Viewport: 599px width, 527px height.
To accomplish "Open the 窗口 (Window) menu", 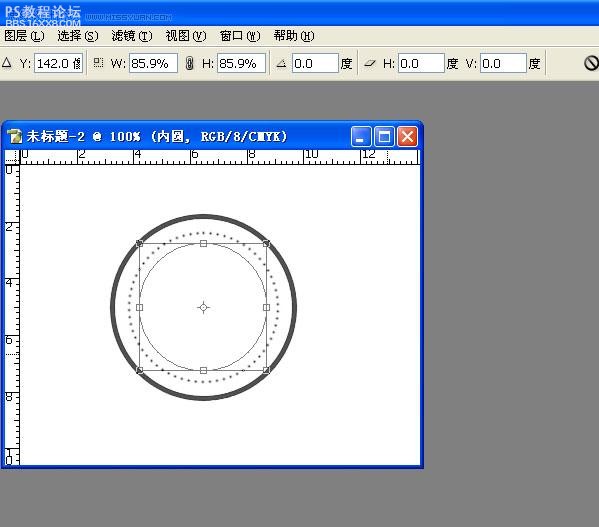I will pos(240,36).
